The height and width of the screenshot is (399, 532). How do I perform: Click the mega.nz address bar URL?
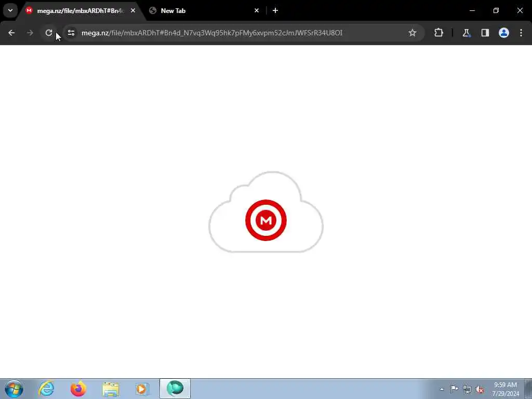pos(212,33)
